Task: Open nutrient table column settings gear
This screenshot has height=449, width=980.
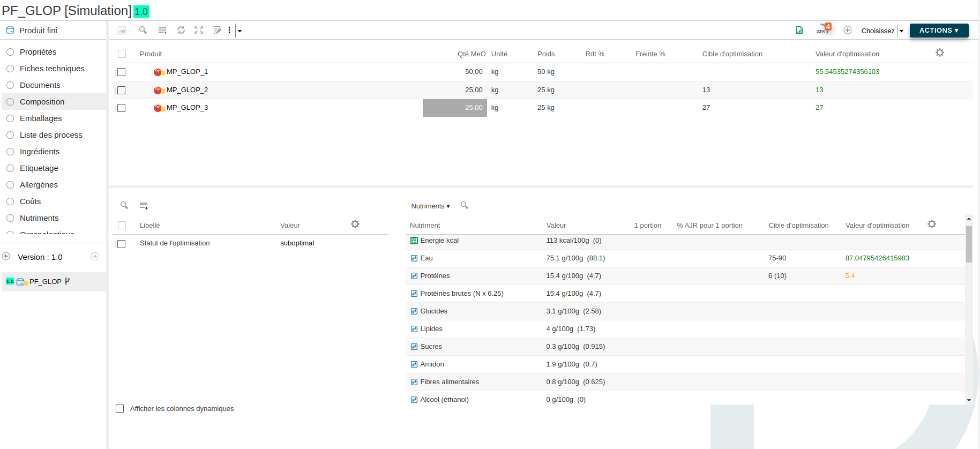Action: coord(932,224)
